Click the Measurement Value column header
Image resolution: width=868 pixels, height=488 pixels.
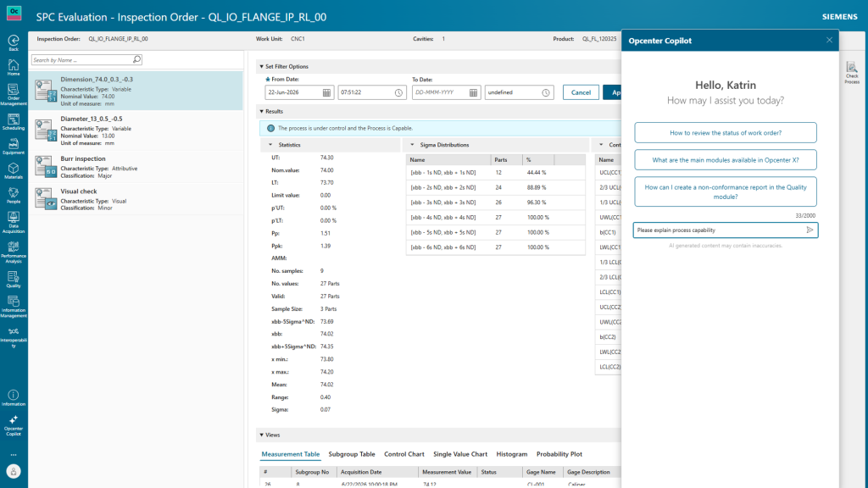coord(448,472)
